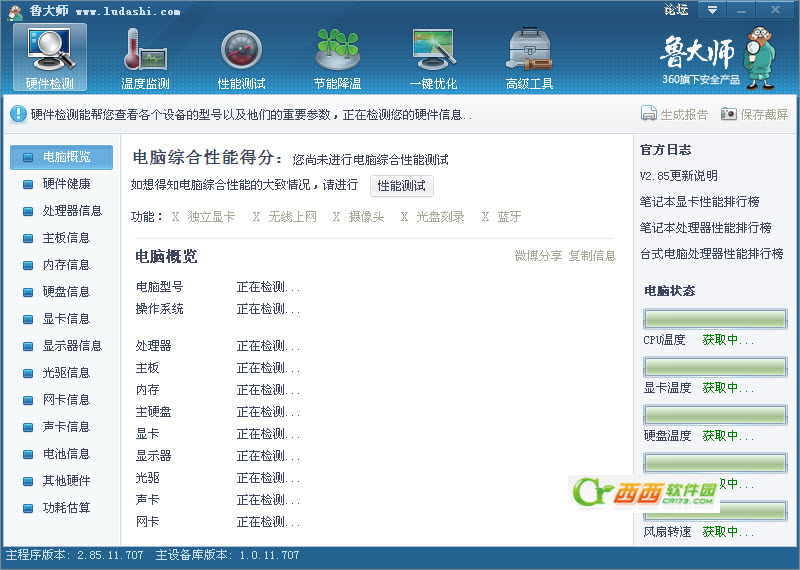Open the 温度监测 temperature monitor icon

tap(145, 57)
